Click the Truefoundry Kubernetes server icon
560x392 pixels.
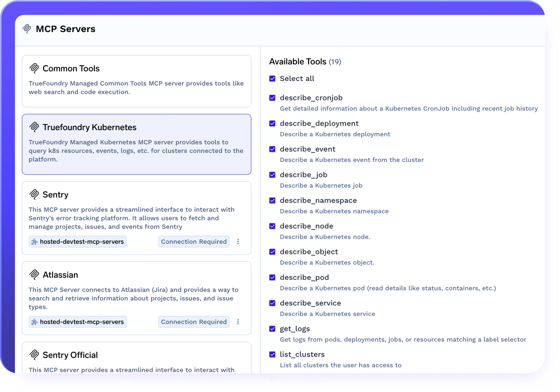point(34,127)
